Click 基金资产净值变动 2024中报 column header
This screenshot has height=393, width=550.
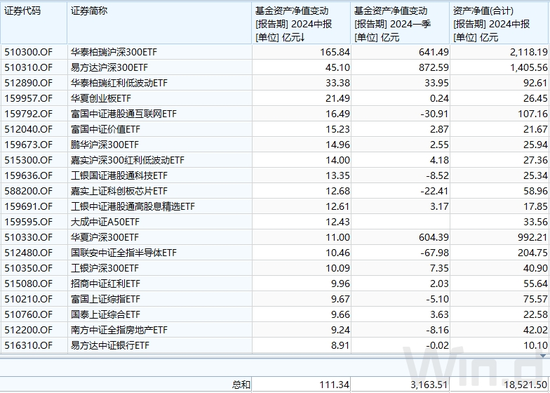click(x=301, y=23)
